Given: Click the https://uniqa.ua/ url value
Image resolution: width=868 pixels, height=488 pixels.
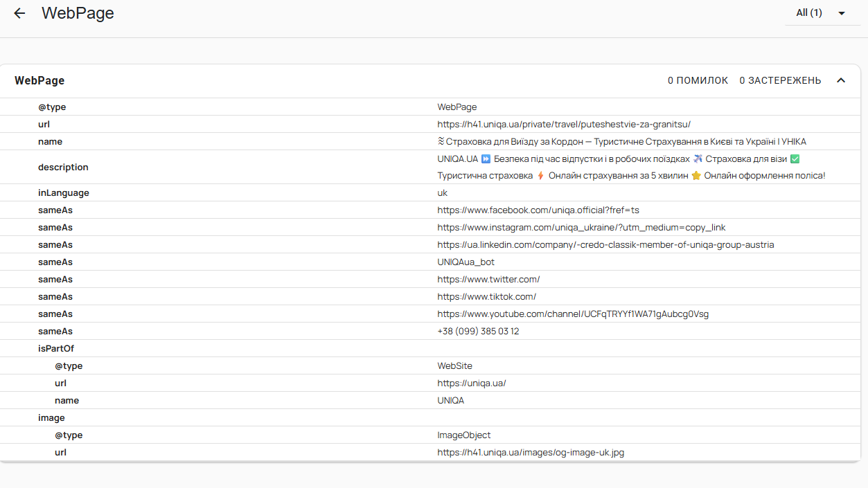Looking at the screenshot, I should [x=472, y=383].
